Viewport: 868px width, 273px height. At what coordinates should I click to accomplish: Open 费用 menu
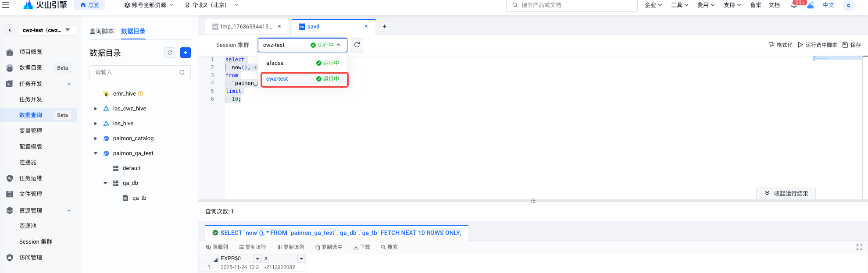(x=706, y=5)
